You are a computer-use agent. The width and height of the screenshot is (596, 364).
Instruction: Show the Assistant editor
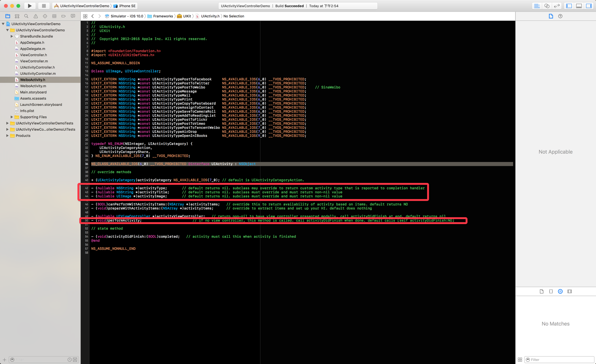click(x=547, y=6)
